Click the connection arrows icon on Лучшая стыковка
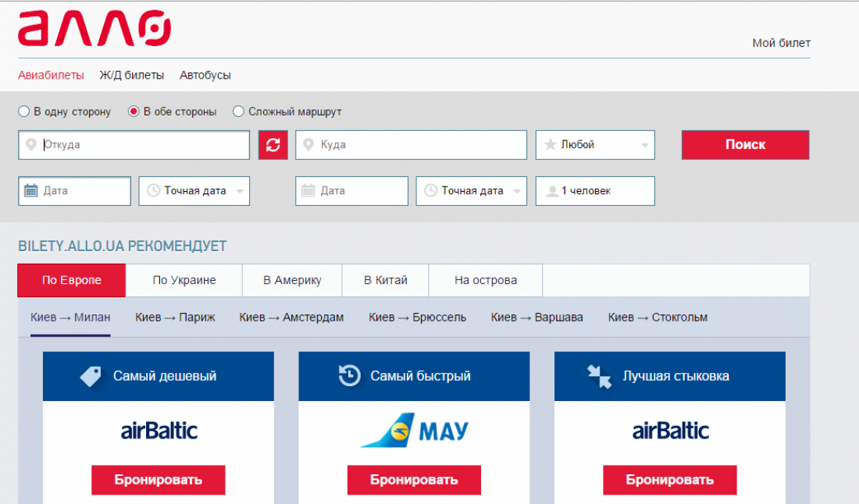This screenshot has width=859, height=504. tap(599, 376)
